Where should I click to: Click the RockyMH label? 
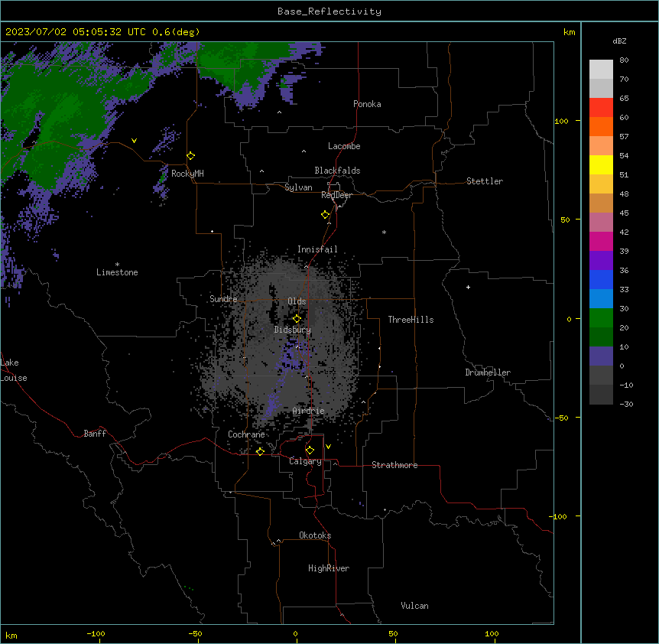[187, 174]
